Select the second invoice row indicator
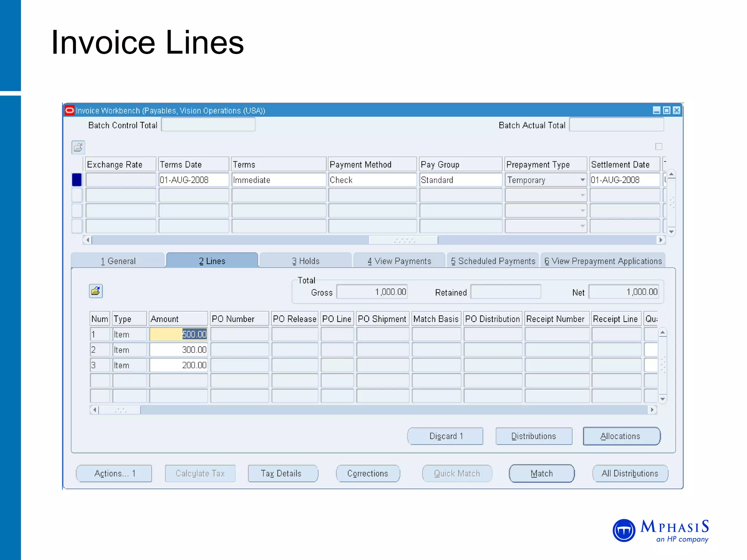The width and height of the screenshot is (747, 560). point(77,195)
